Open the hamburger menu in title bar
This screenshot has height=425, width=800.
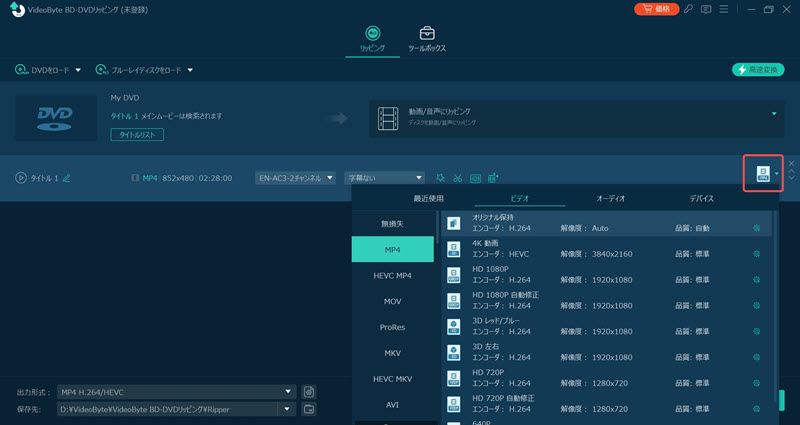pyautogui.click(x=726, y=10)
